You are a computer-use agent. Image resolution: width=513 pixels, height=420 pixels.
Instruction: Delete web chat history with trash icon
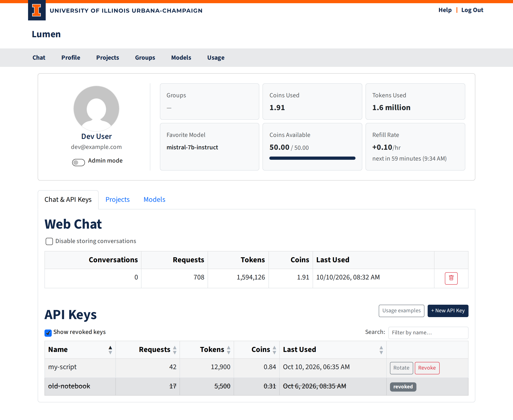pyautogui.click(x=451, y=278)
